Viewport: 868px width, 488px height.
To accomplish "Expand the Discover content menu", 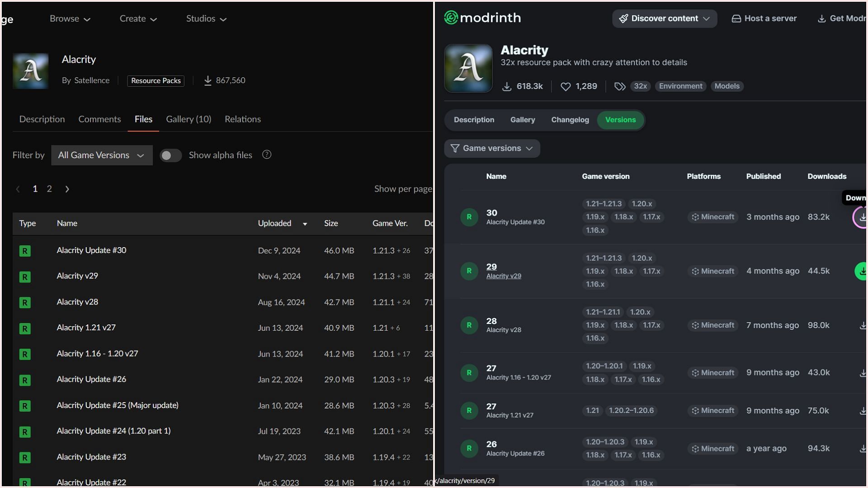I will 664,18.
